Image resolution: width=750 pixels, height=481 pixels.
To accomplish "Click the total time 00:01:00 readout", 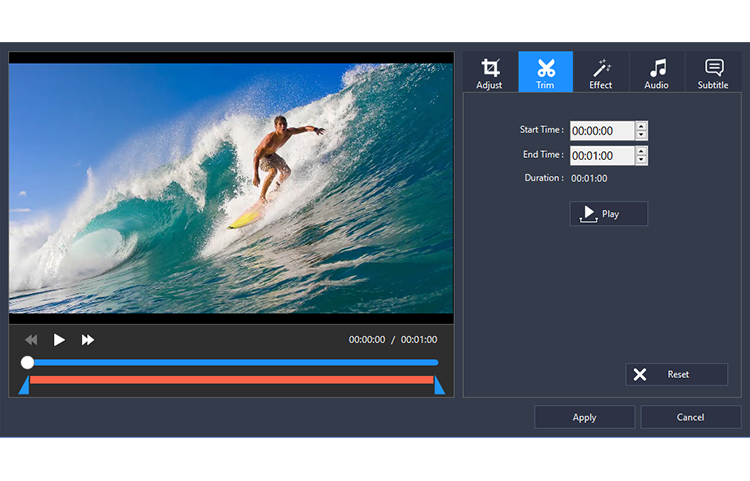I will [419, 339].
